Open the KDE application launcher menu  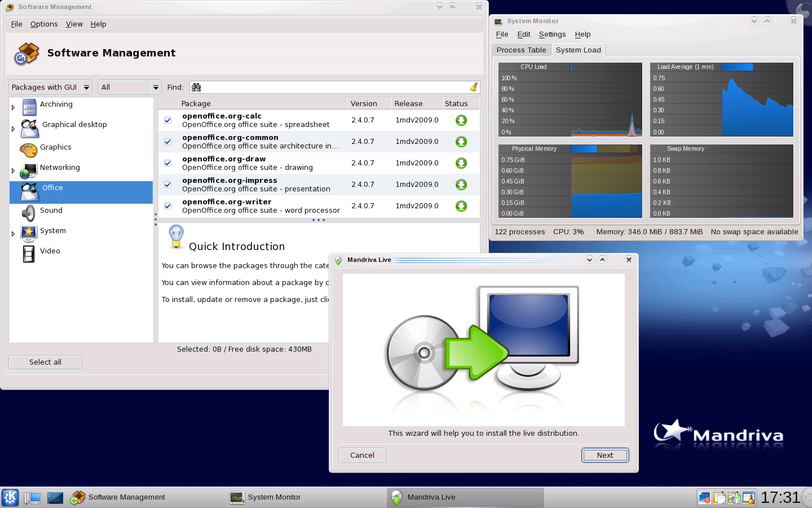point(10,497)
